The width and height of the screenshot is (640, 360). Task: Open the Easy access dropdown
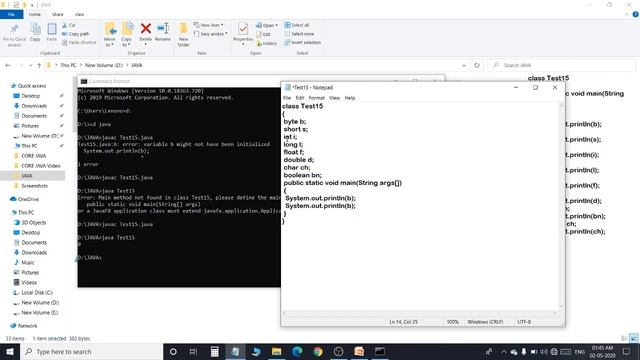coord(211,34)
